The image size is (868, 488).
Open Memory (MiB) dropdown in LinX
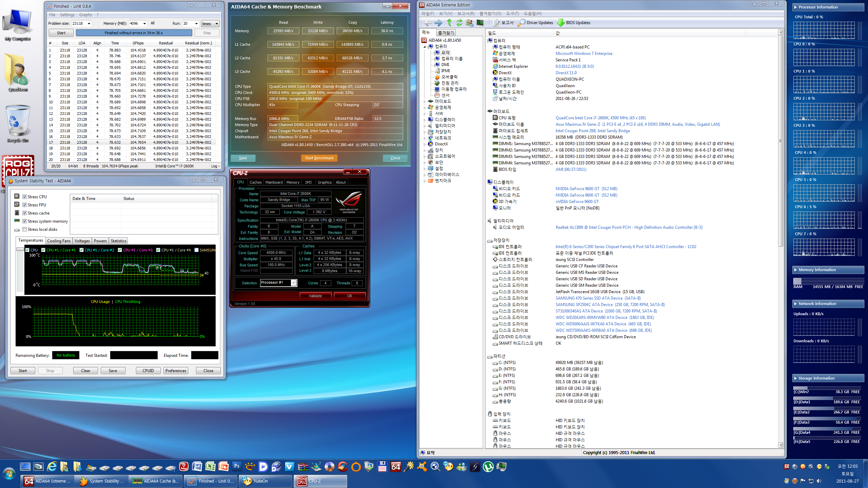pos(144,23)
